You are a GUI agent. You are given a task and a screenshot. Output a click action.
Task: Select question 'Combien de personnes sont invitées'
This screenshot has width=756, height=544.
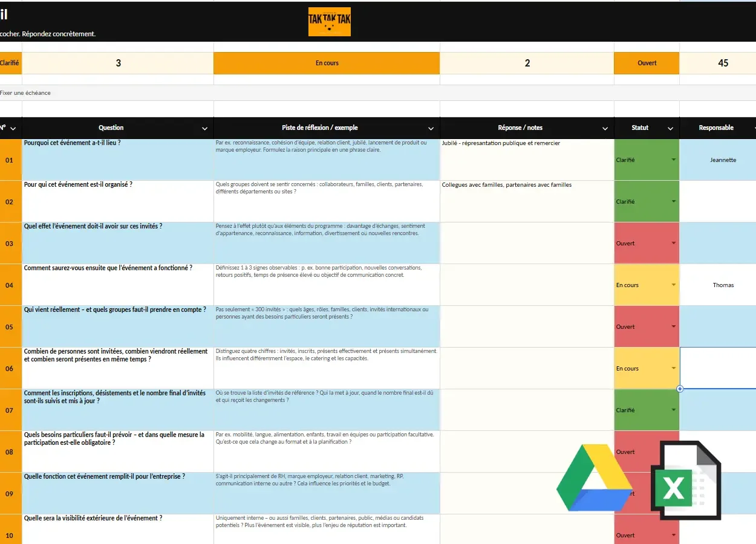click(x=116, y=355)
